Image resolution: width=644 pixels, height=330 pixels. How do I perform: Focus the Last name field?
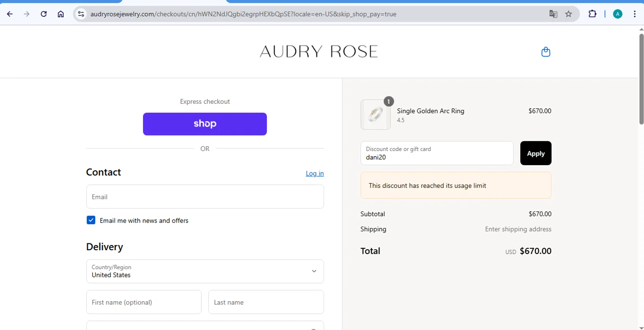[x=266, y=302]
